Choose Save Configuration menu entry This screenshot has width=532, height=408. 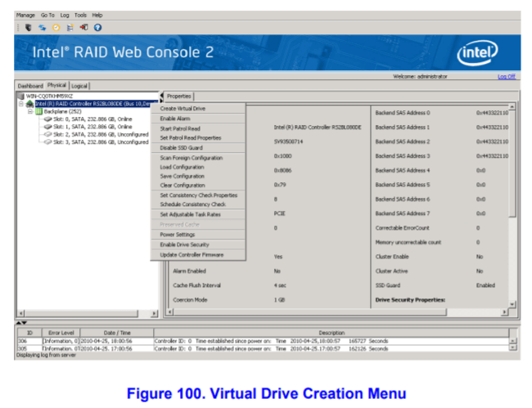[x=198, y=177]
